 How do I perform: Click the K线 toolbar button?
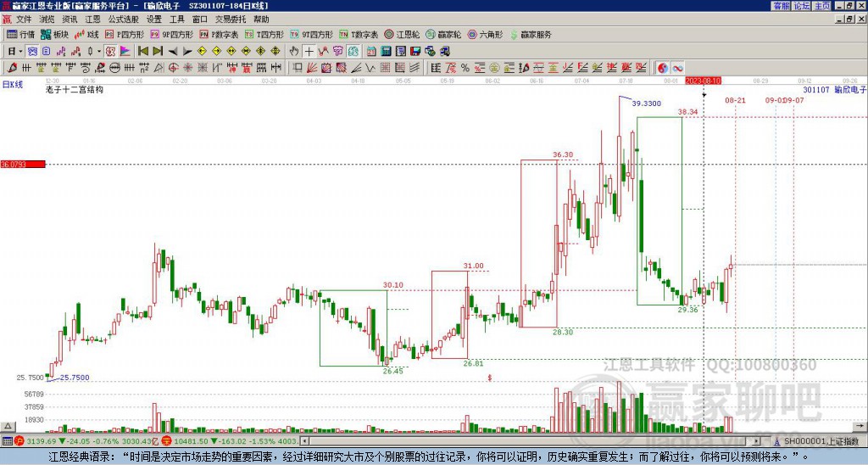point(86,34)
